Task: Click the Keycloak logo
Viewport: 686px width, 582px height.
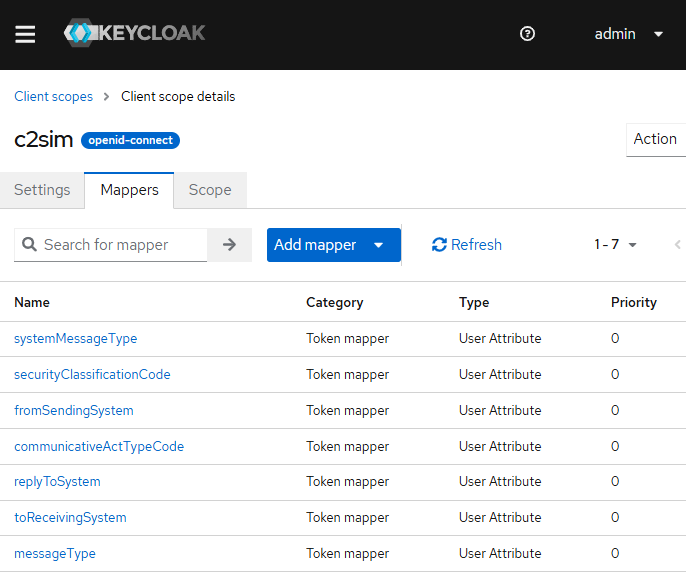Action: [135, 33]
